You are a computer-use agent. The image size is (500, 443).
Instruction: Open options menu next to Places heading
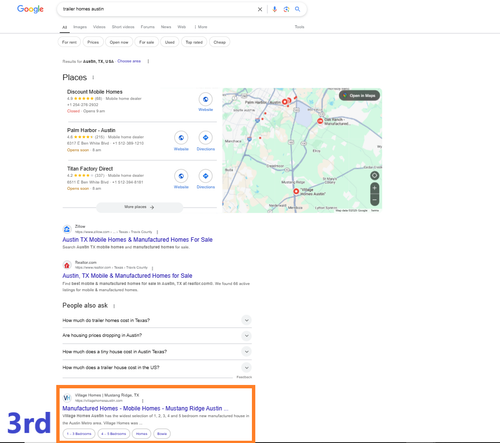click(x=93, y=78)
